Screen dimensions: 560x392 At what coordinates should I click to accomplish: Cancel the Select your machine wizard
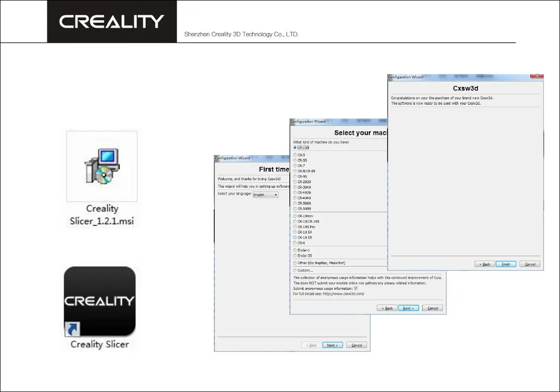coord(433,308)
